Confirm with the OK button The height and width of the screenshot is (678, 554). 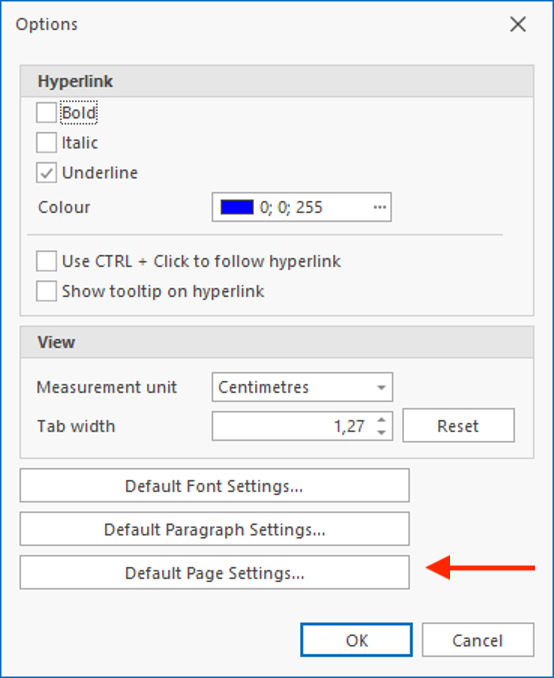(x=357, y=640)
